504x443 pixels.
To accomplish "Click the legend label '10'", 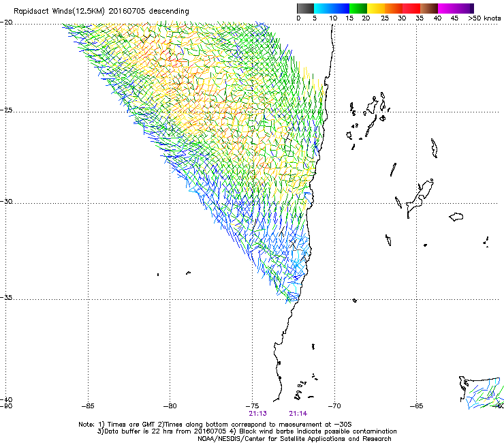I will tap(333, 18).
